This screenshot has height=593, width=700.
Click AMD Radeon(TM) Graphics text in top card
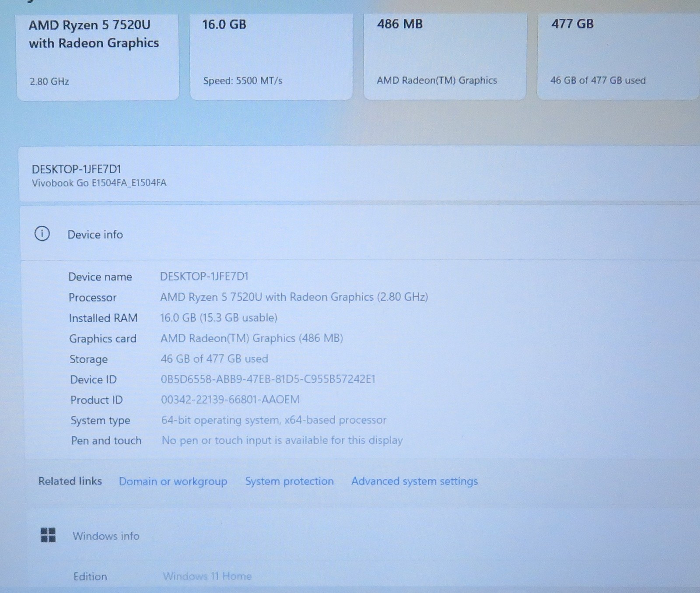click(x=437, y=80)
